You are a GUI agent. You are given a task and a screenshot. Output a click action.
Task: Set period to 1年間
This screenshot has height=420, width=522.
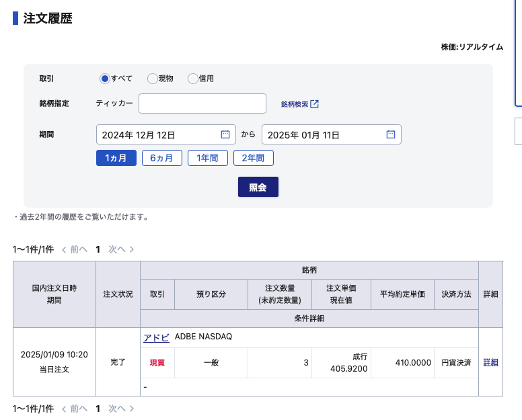[x=207, y=158]
